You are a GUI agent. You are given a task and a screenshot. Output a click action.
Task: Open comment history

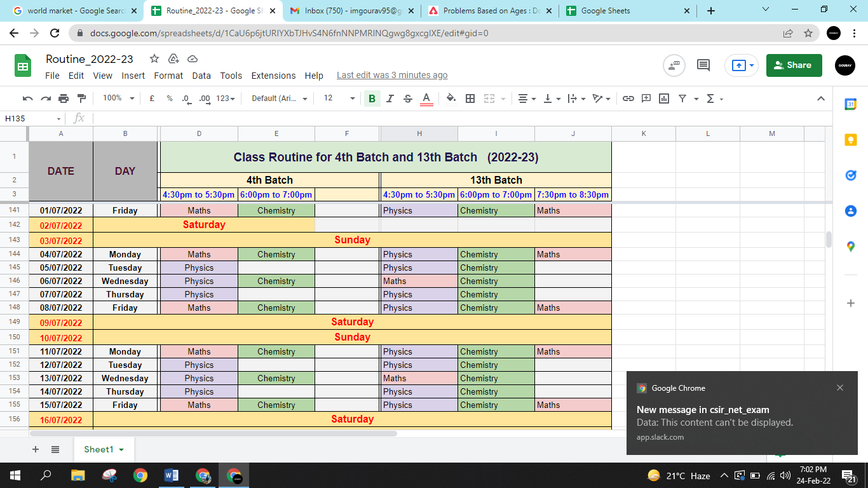pos(703,65)
